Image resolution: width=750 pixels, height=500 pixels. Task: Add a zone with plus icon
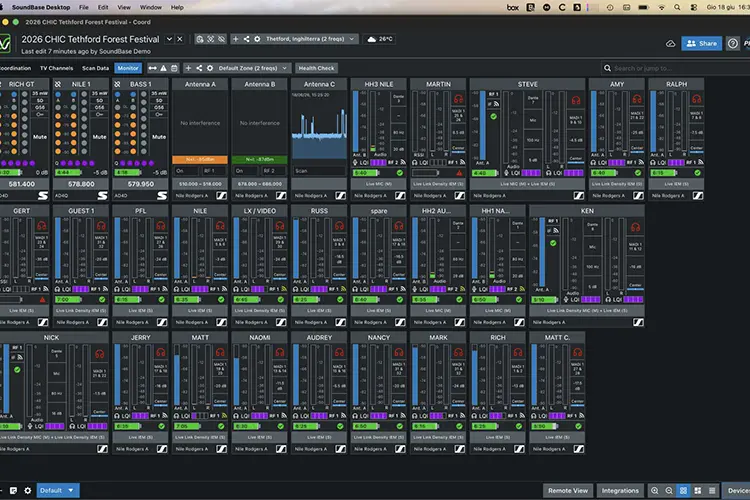[188, 68]
